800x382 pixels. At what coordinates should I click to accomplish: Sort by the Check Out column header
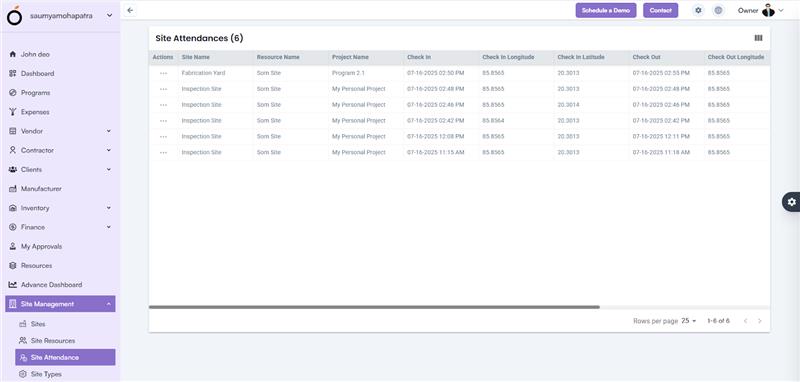pyautogui.click(x=646, y=57)
